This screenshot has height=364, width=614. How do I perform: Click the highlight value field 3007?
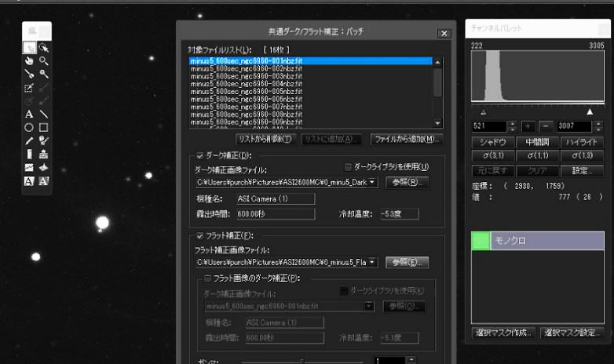pyautogui.click(x=575, y=126)
